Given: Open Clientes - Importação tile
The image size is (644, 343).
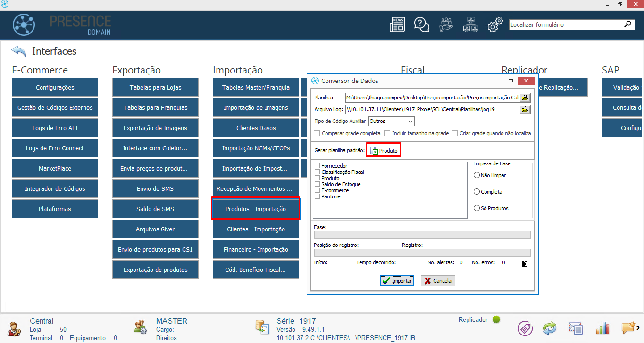Looking at the screenshot, I should (x=256, y=229).
